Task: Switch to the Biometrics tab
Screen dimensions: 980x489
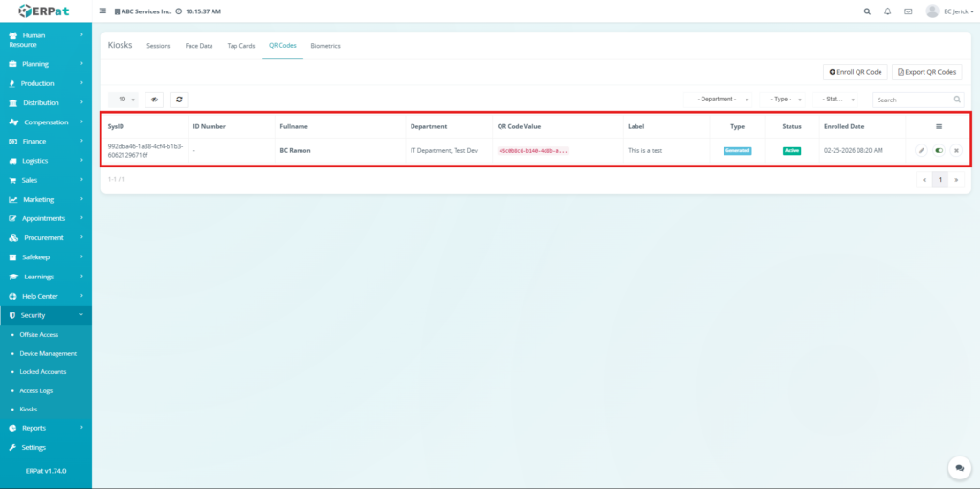Action: 325,46
